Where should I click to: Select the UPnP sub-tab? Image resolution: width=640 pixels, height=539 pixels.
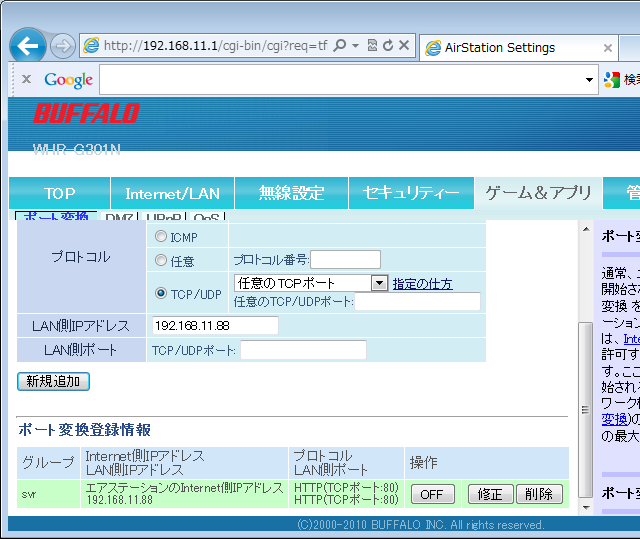[164, 216]
